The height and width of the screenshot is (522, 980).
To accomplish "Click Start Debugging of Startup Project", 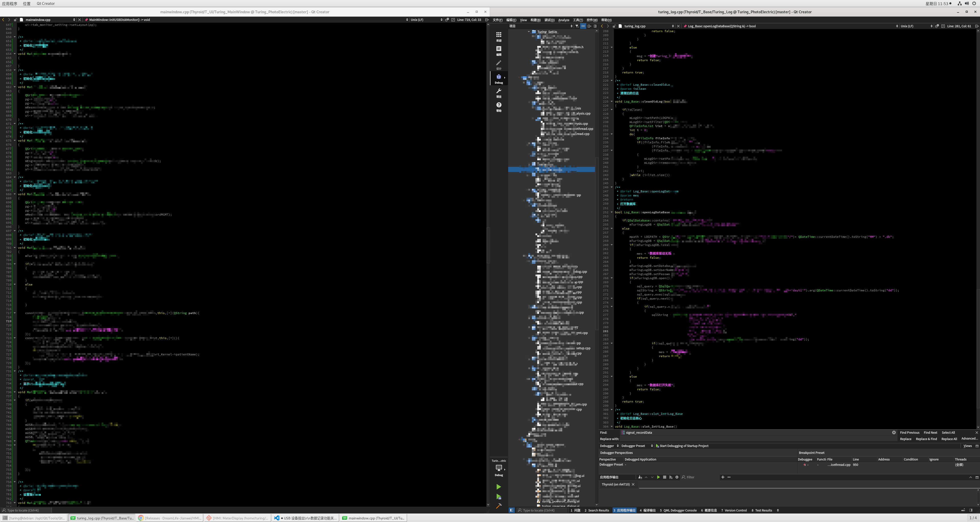I will click(x=682, y=446).
